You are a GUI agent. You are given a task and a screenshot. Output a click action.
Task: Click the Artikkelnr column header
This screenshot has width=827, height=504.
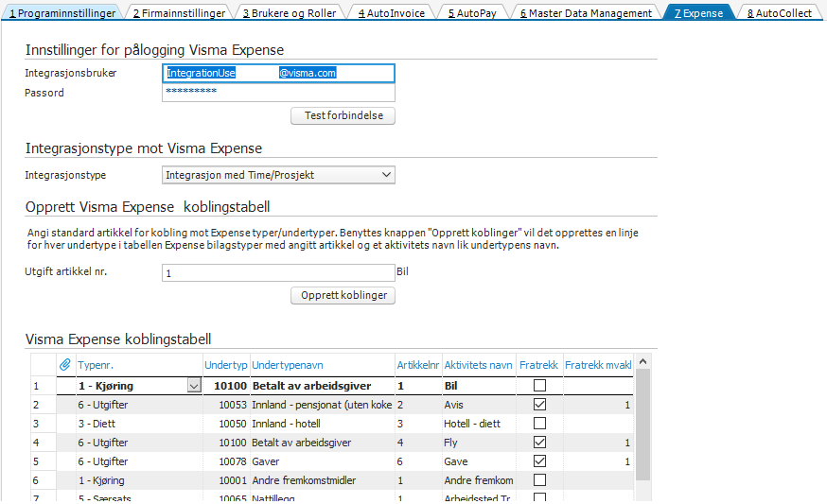click(417, 365)
